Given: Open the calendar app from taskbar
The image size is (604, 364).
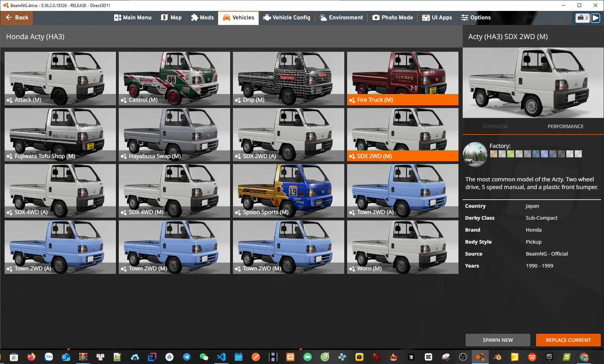Looking at the screenshot, I should (239, 357).
